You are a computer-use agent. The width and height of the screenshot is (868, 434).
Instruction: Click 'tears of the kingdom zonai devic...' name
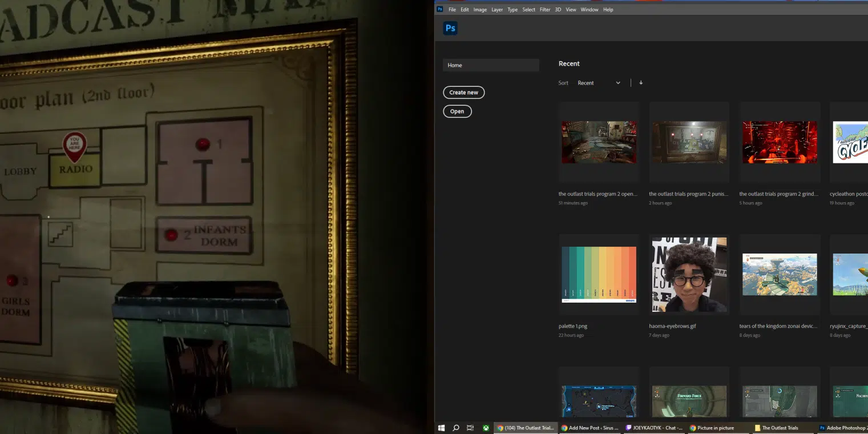(x=779, y=326)
